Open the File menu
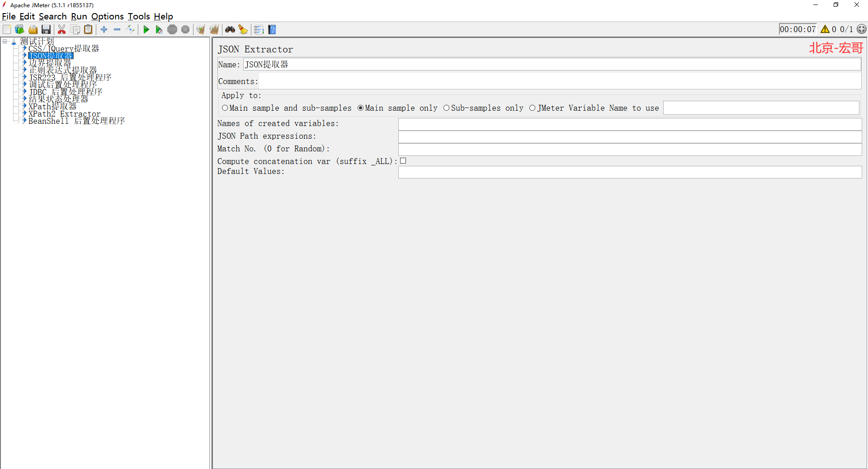The width and height of the screenshot is (868, 469). coord(9,17)
